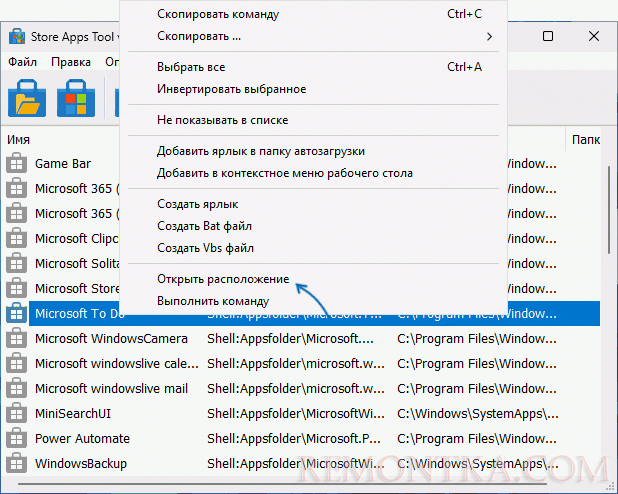
Task: Maximize the Store Apps Tool window
Action: pyautogui.click(x=548, y=36)
